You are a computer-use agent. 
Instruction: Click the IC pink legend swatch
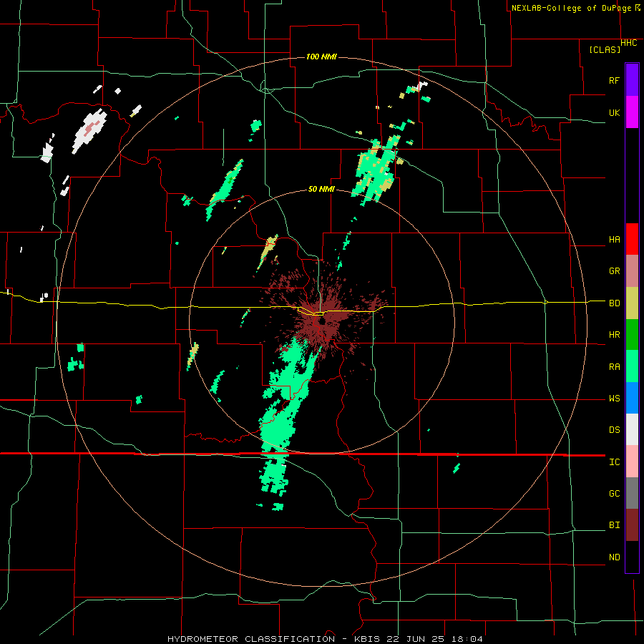click(x=632, y=462)
